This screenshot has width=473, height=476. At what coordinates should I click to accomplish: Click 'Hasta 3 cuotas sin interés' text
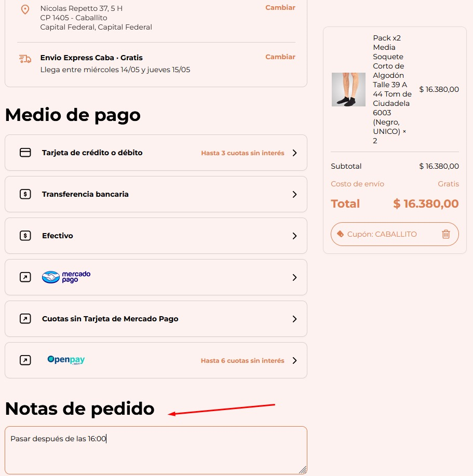click(x=242, y=153)
